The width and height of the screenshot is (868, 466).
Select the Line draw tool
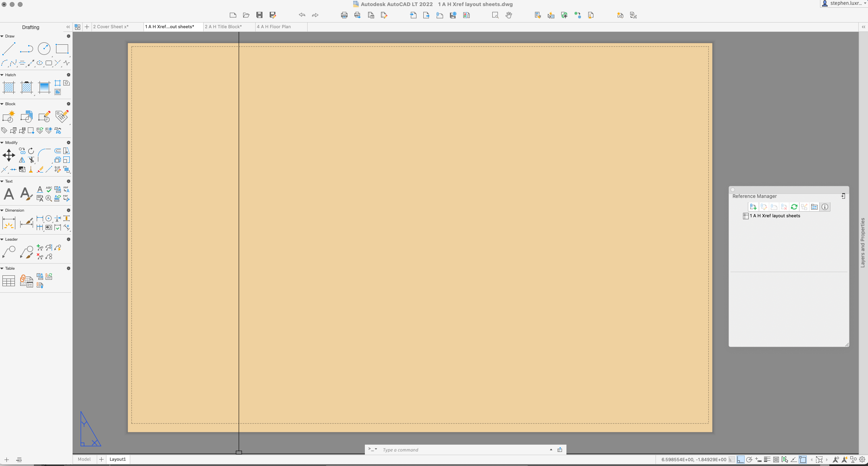[x=8, y=49]
